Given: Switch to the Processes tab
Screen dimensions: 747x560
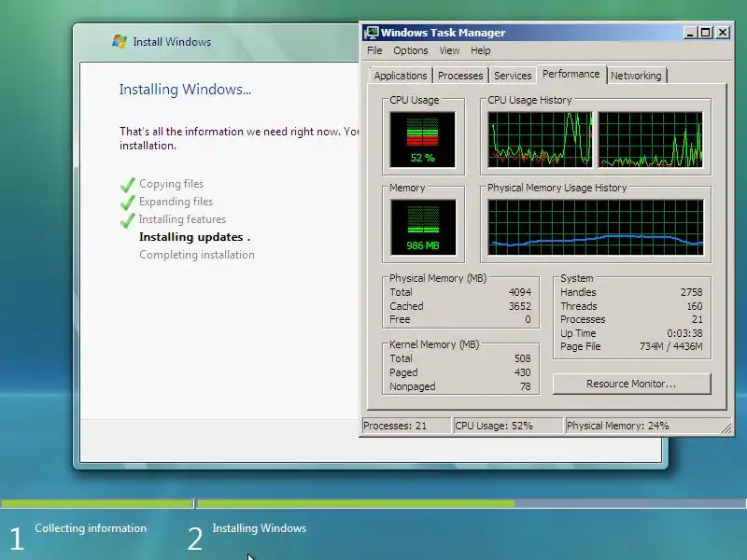Looking at the screenshot, I should pos(460,76).
